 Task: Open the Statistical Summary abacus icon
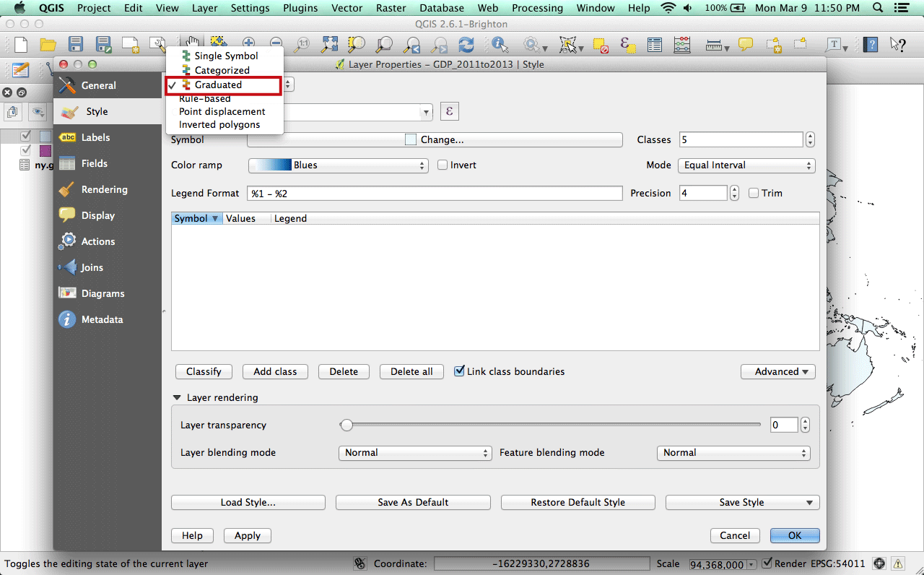click(x=682, y=45)
